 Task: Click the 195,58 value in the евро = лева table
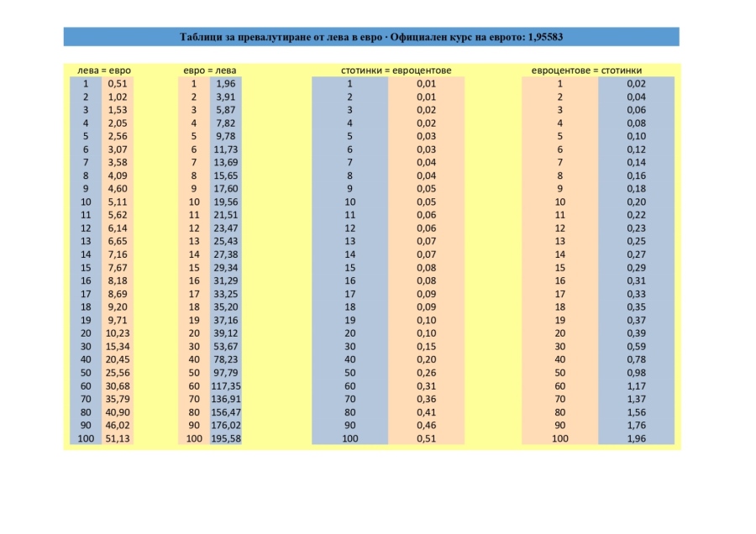pos(225,438)
